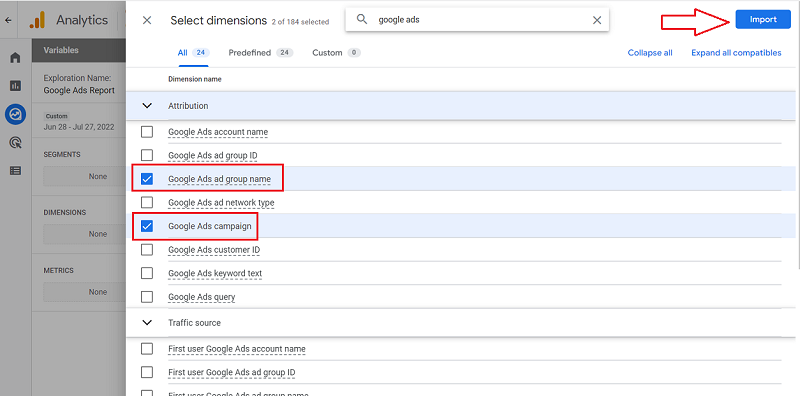Viewport: 800px width, 396px height.
Task: Click the Dimension name column header
Action: [195, 80]
